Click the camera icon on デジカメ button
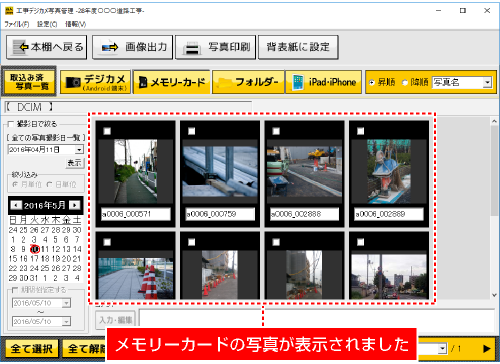This screenshot has width=500, height=364. [73, 82]
